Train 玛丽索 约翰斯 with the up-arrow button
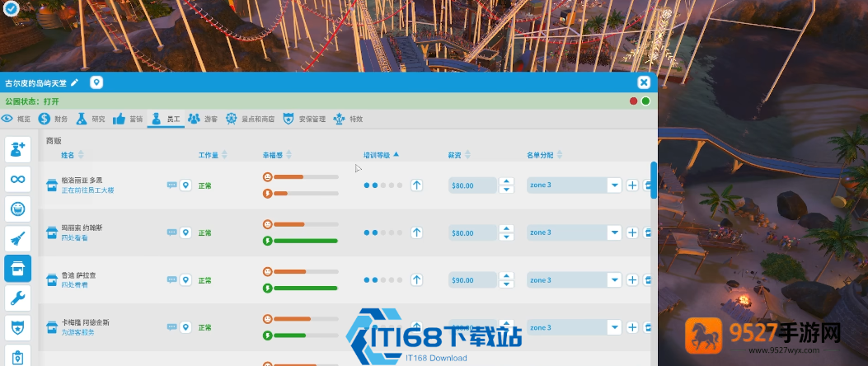Viewport: 868px width, 366px height. tap(416, 232)
